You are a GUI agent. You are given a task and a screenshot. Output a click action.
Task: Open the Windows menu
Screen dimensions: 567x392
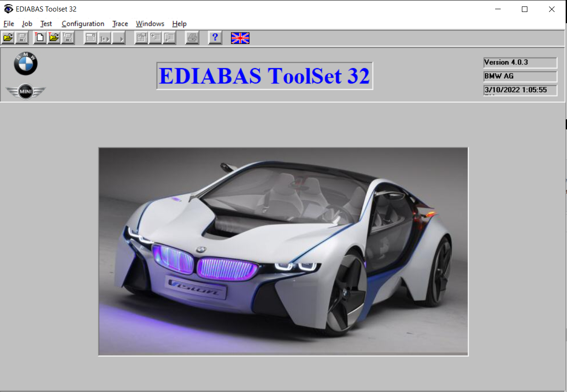click(x=150, y=23)
